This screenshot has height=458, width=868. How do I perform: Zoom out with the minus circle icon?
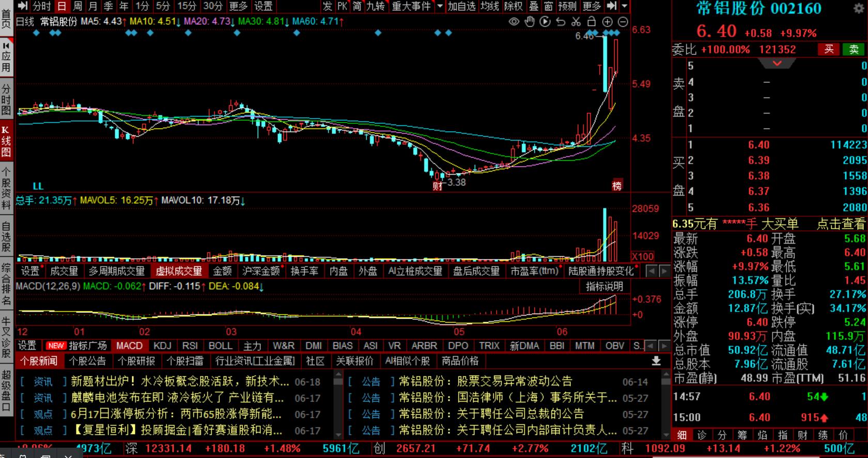click(623, 22)
